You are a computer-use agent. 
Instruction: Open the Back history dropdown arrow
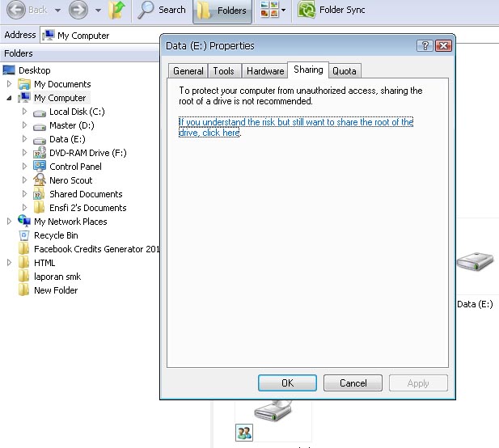(x=57, y=11)
